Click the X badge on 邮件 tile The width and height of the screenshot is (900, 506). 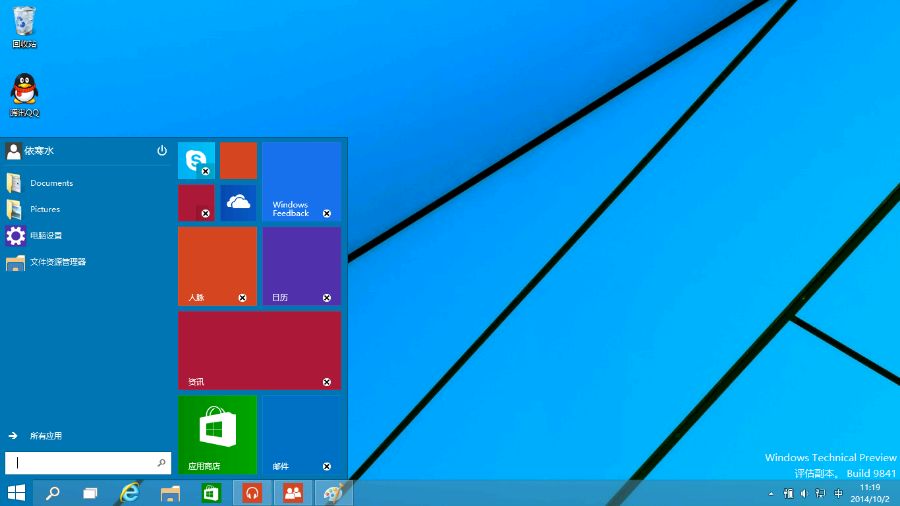(x=327, y=466)
